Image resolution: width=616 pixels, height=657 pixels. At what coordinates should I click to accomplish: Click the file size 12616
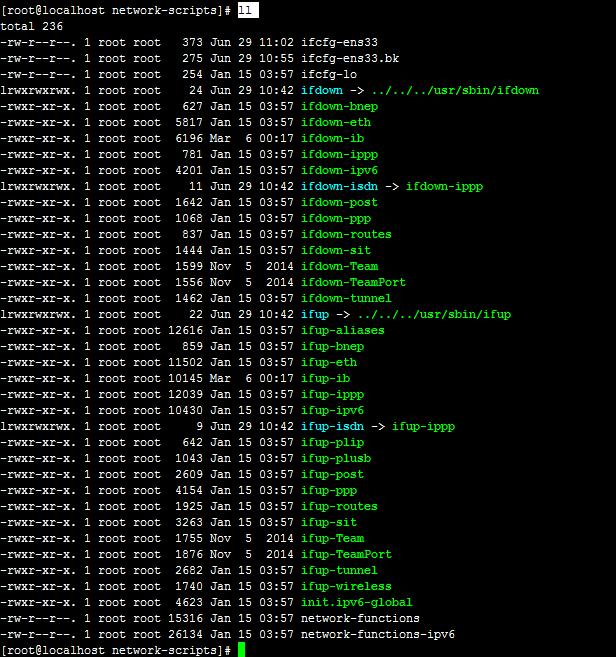(x=185, y=330)
